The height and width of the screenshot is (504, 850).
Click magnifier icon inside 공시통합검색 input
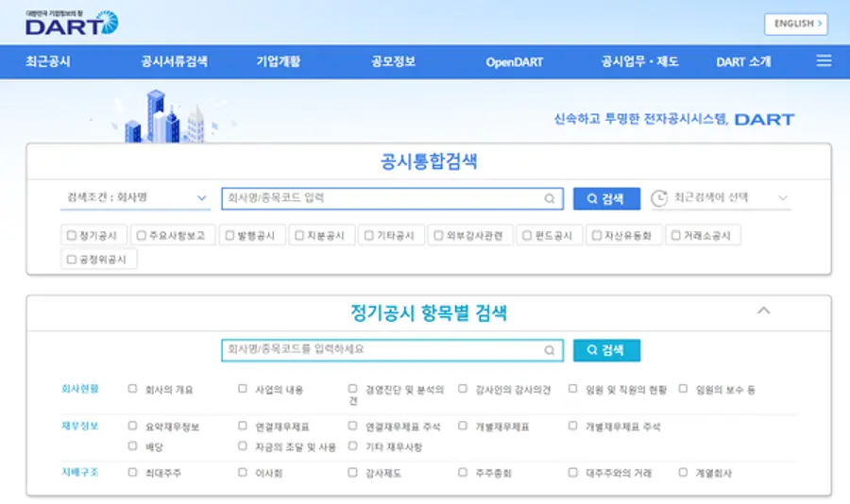click(550, 199)
